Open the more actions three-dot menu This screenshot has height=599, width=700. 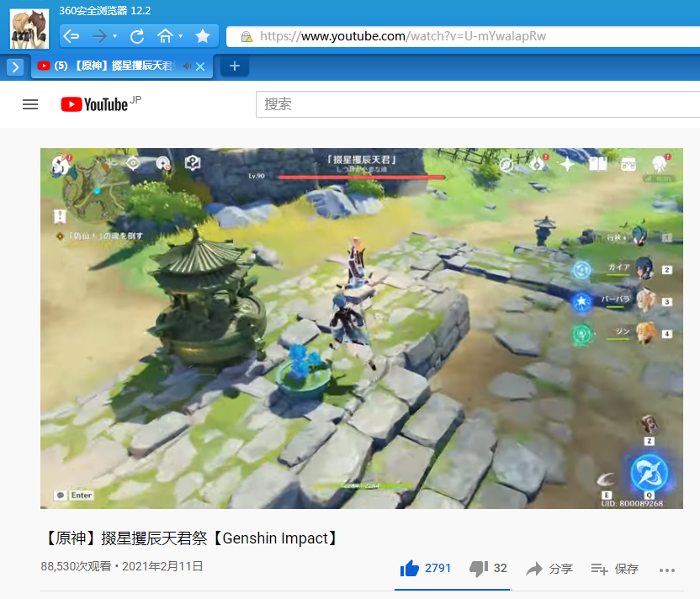(x=667, y=570)
